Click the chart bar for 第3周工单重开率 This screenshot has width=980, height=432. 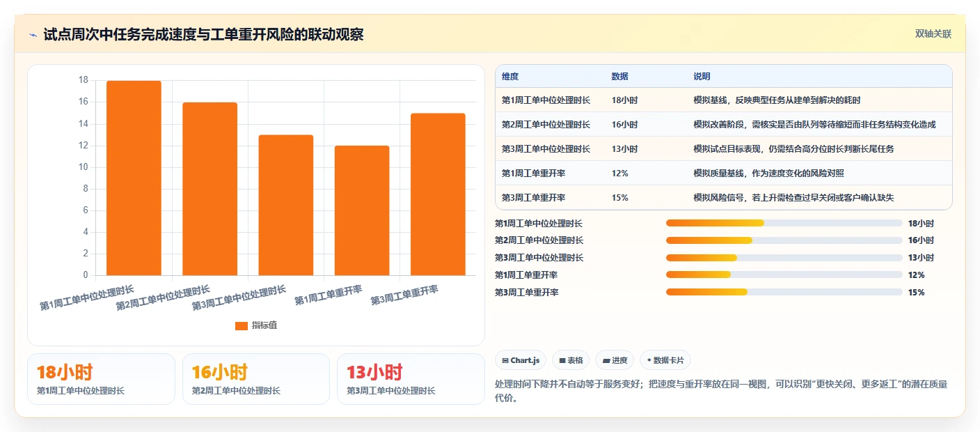coord(437,194)
